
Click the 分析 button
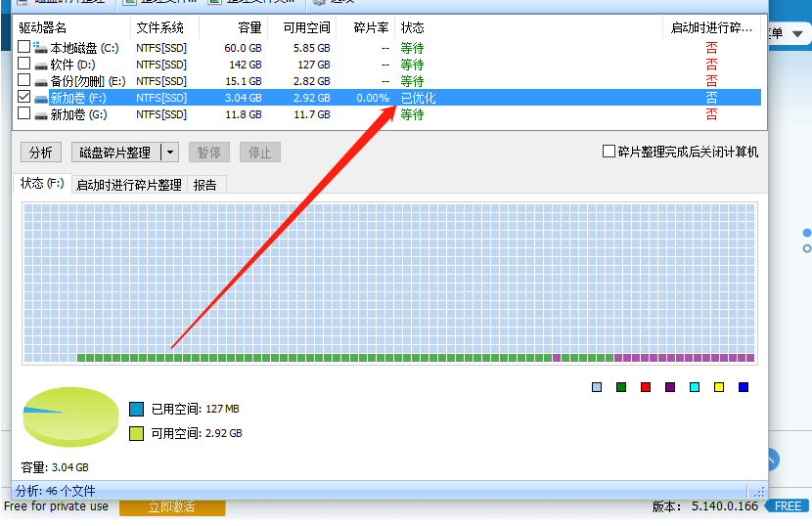click(41, 153)
